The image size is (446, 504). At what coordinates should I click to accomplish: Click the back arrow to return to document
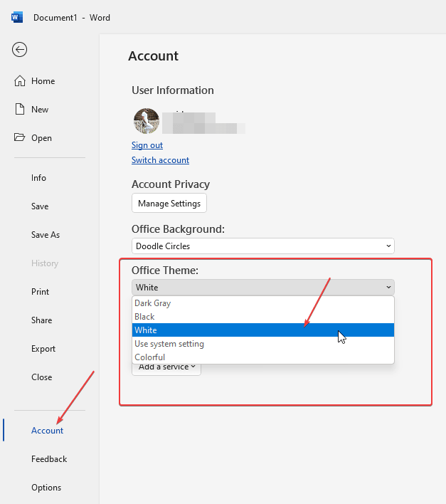point(20,50)
